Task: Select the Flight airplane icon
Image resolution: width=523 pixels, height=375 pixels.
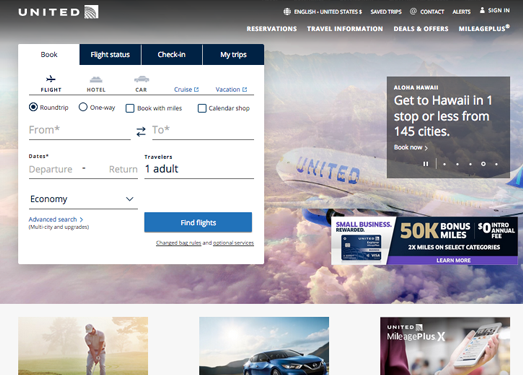Action: pyautogui.click(x=51, y=79)
